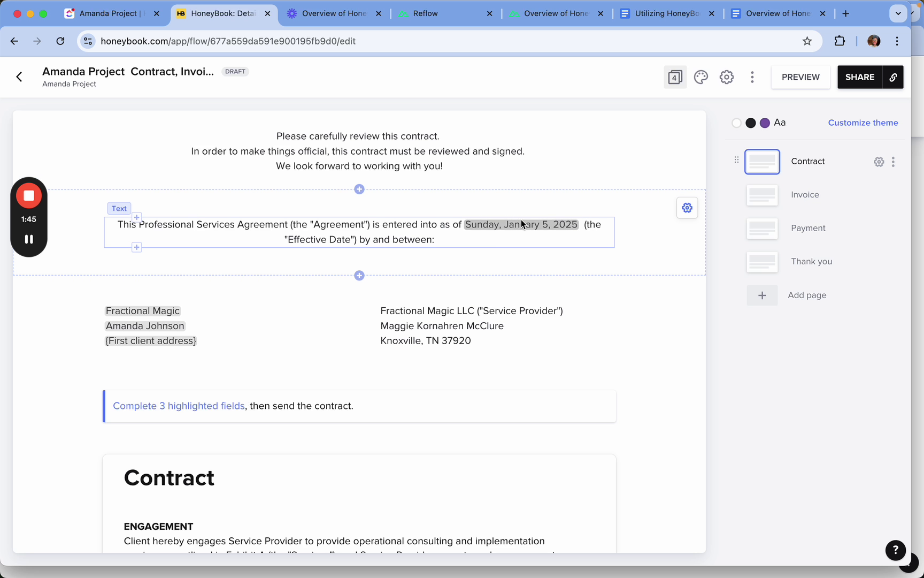This screenshot has width=924, height=578.
Task: Click the Amanda Johnson client name field
Action: coord(145,326)
